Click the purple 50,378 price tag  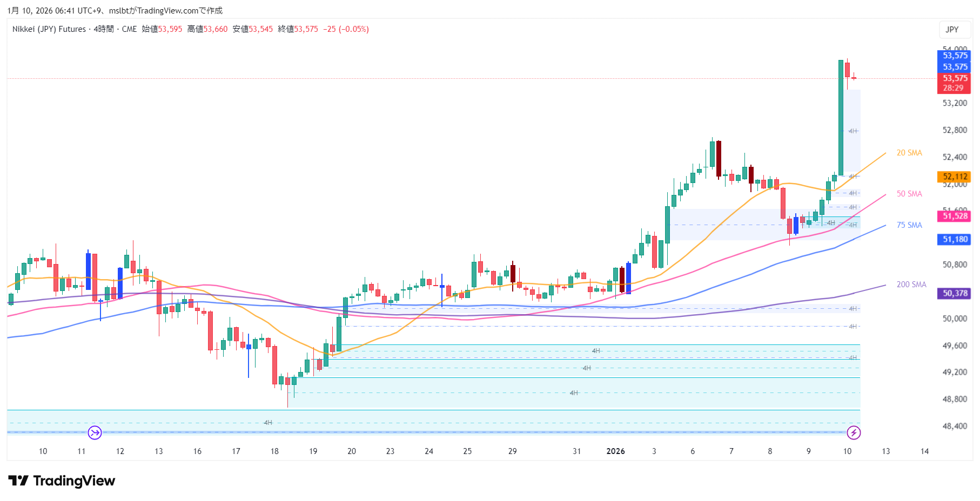pos(955,293)
